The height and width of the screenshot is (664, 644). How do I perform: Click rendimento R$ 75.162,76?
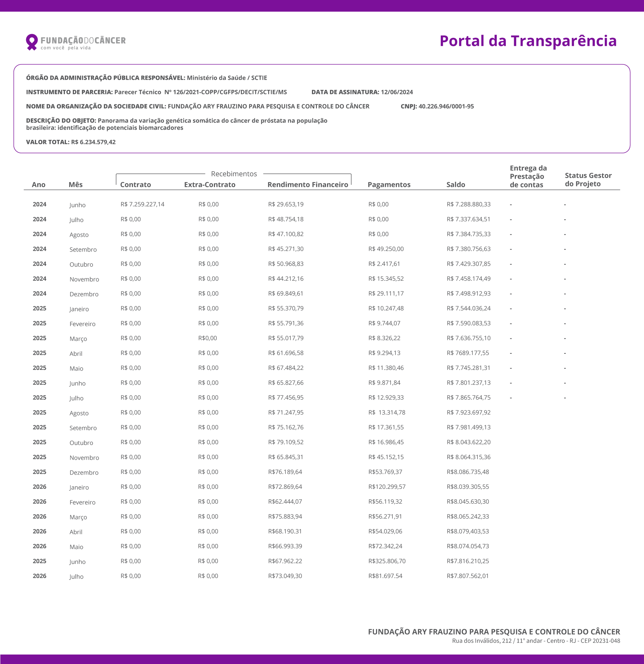tap(285, 428)
